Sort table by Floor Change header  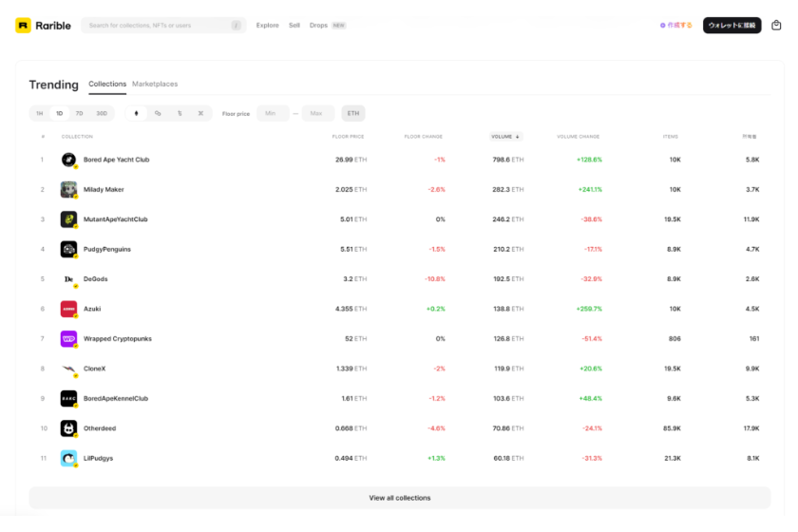point(424,137)
